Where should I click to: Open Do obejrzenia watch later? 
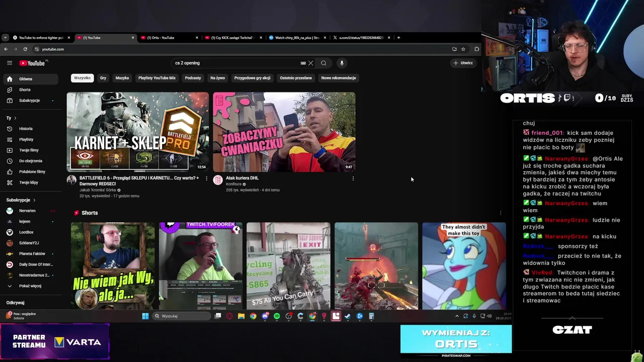pyautogui.click(x=31, y=161)
